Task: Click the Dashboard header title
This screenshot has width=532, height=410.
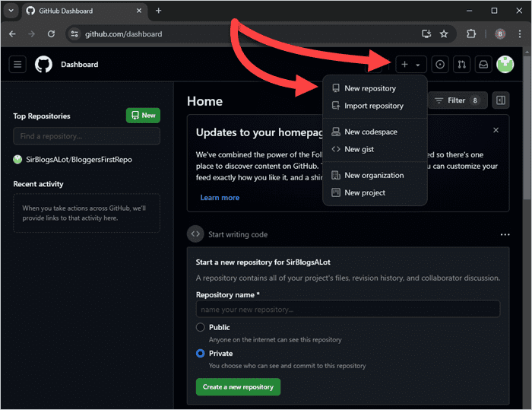Action: (79, 64)
